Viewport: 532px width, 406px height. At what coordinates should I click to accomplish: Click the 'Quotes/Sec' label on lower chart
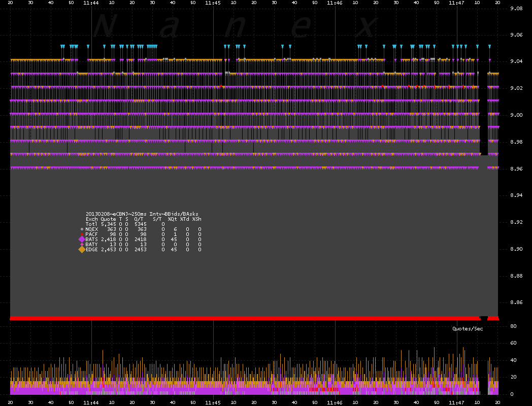coord(468,329)
